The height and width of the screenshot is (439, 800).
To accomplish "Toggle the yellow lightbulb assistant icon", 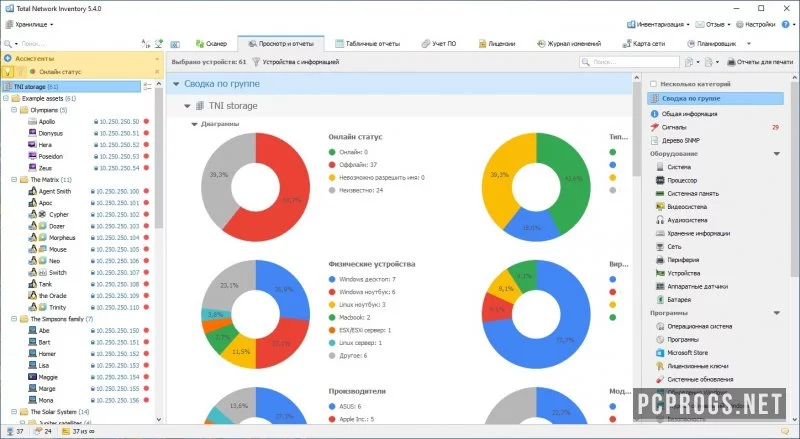I will click(8, 72).
